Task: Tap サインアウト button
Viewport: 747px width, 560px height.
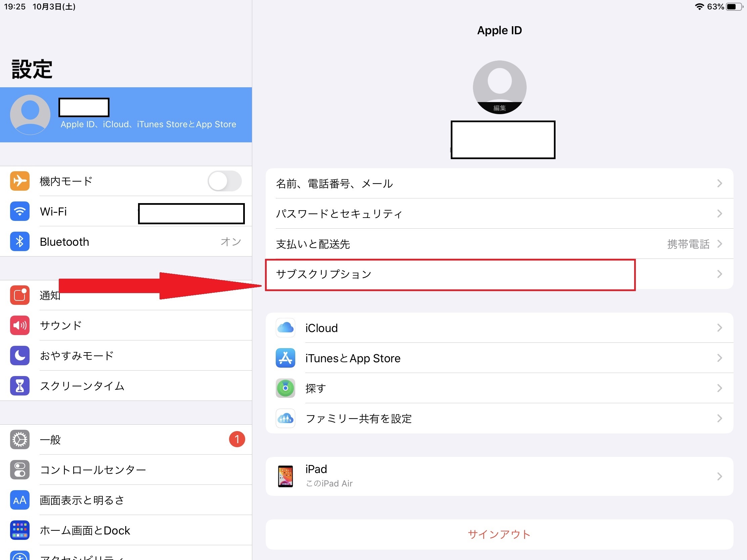Action: (499, 534)
